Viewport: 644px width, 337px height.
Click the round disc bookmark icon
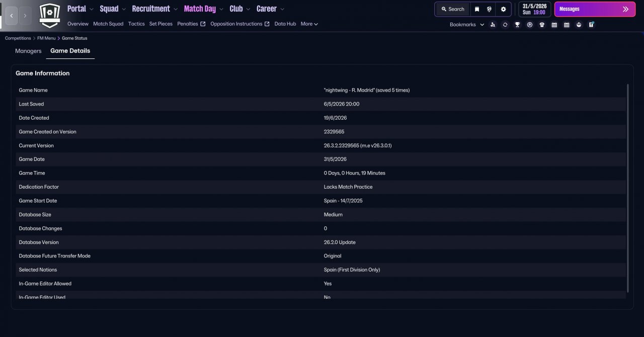coord(530,25)
